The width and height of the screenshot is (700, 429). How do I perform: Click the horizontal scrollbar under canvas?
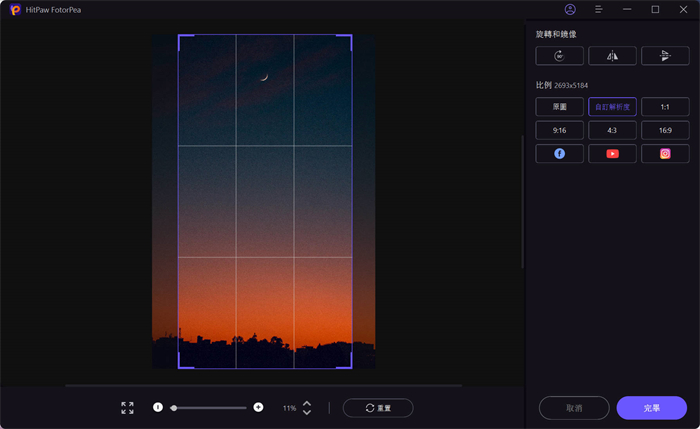(263, 385)
